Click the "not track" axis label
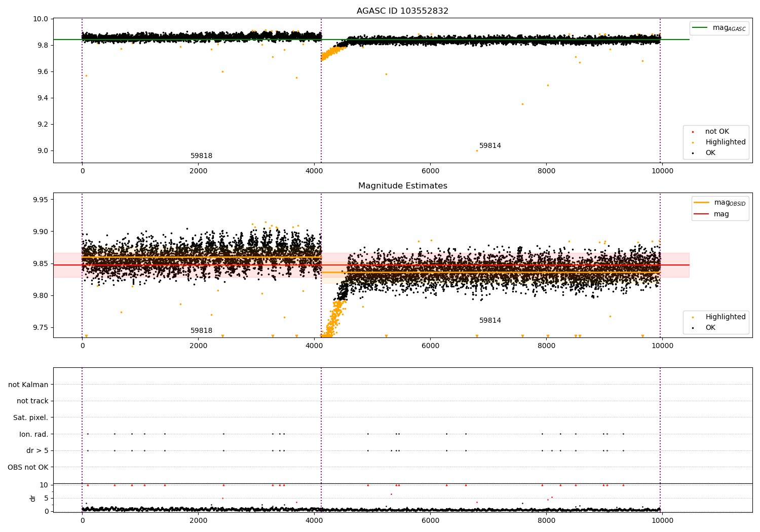The width and height of the screenshot is (760, 532). coord(32,401)
